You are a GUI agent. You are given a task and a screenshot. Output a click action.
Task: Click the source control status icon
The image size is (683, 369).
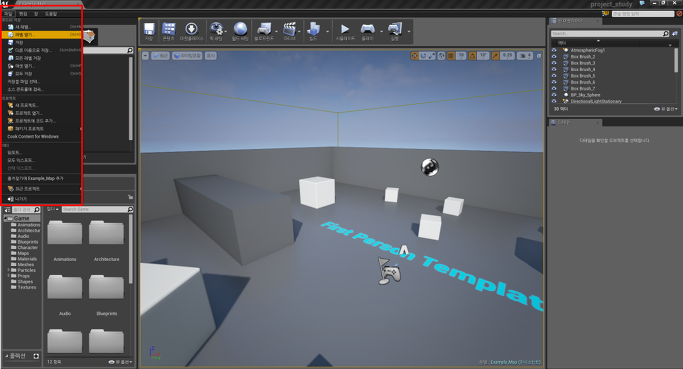click(x=679, y=14)
